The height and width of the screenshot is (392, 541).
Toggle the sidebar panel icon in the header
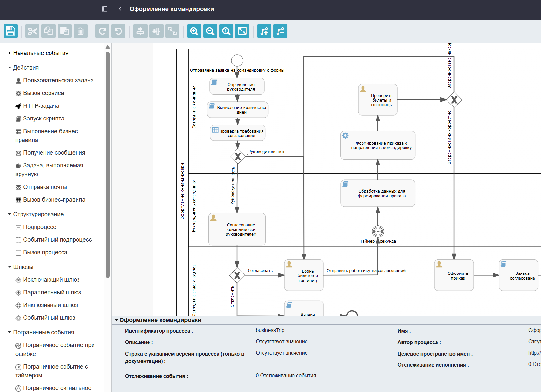[105, 9]
